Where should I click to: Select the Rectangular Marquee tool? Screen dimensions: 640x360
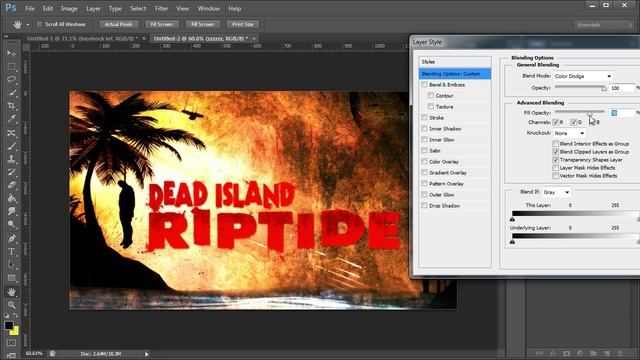click(x=11, y=66)
